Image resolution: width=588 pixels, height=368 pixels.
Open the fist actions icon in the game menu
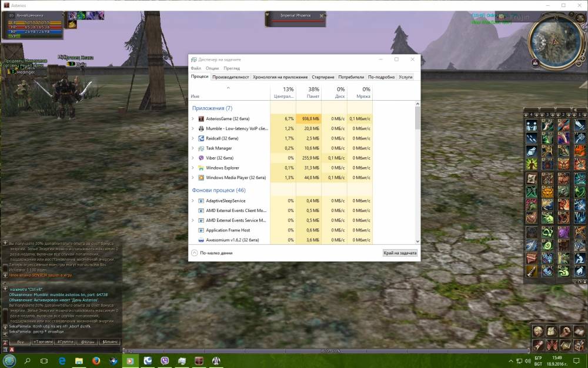click(565, 331)
